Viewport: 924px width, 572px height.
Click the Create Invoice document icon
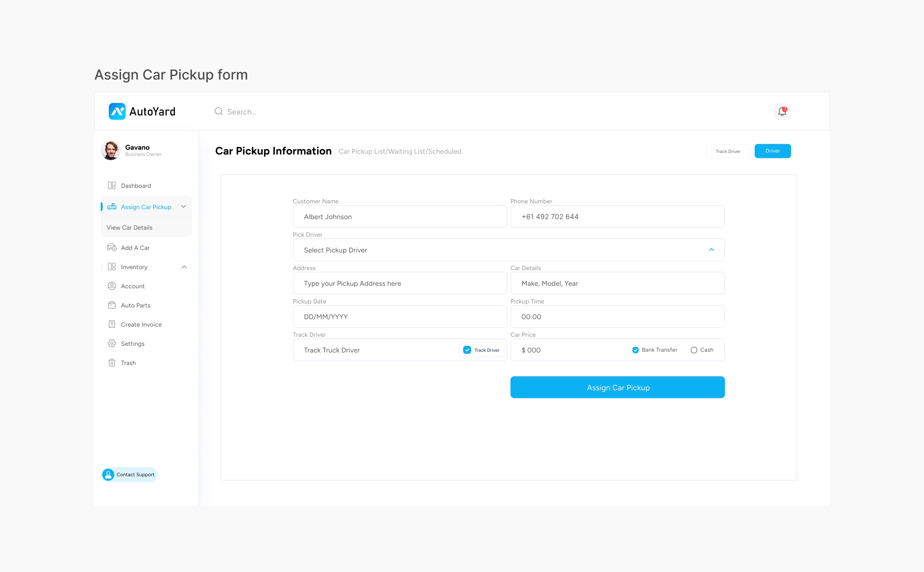tap(111, 324)
